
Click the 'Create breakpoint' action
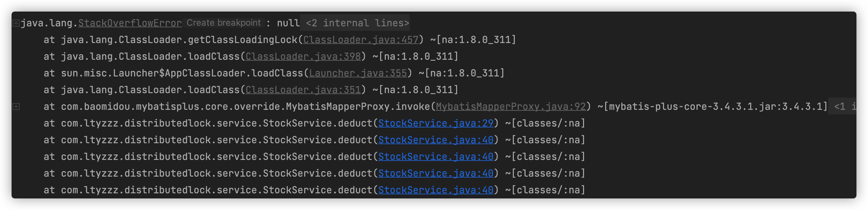pos(223,22)
